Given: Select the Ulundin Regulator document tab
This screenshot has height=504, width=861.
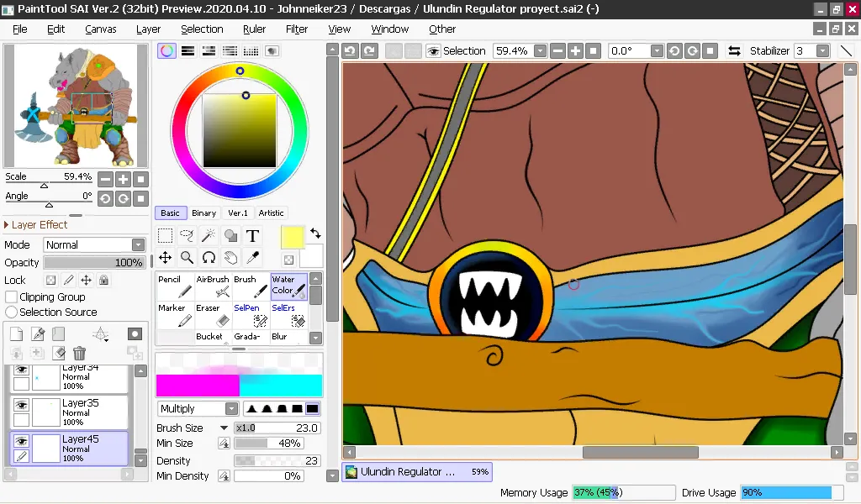Looking at the screenshot, I should click(417, 471).
